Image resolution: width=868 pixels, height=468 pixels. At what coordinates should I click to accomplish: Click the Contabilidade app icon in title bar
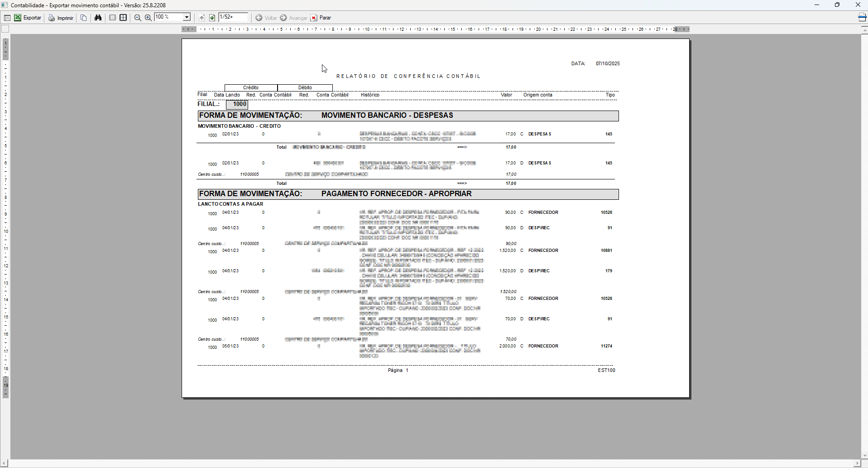[5, 5]
